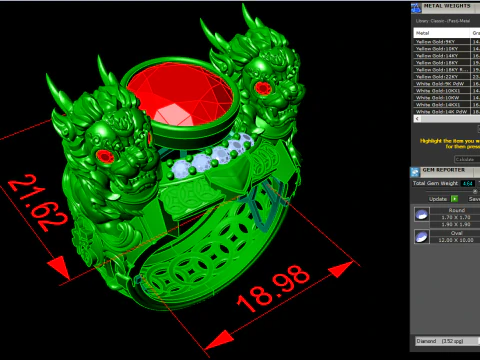Click the 18.98 dimension label in the viewport
This screenshot has height=360, width=480.
[x=273, y=288]
